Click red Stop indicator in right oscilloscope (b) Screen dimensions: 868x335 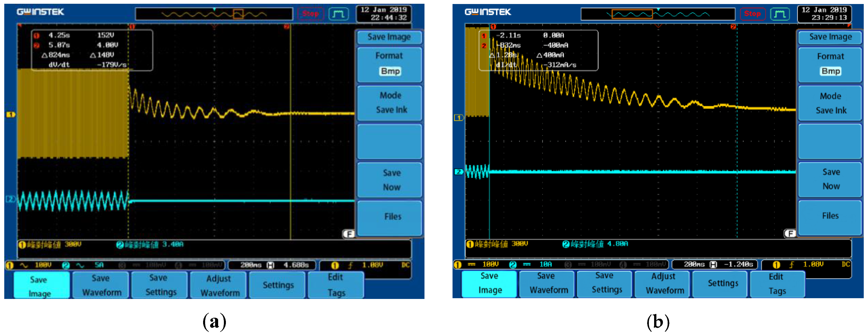[x=752, y=14]
